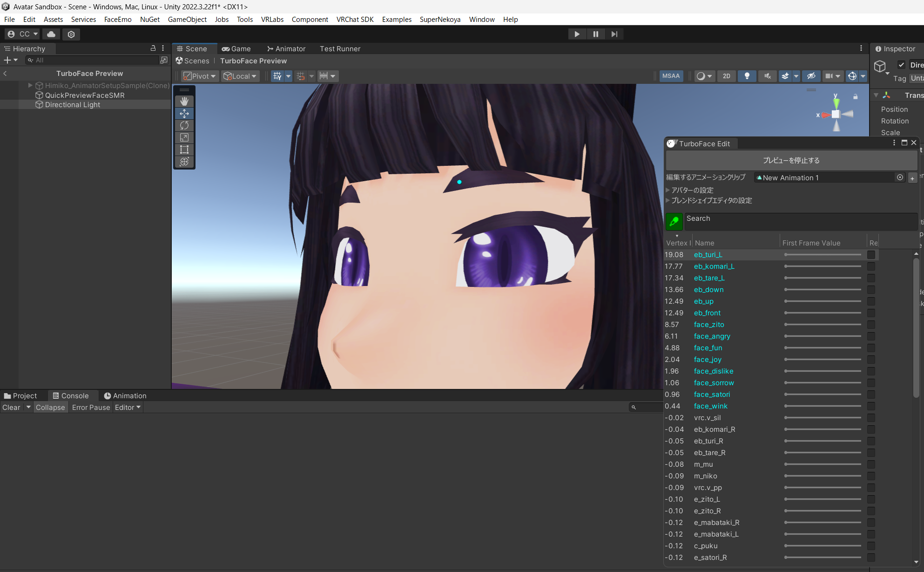The image size is (924, 572).
Task: Click the Hierarchy lock icon
Action: point(153,48)
